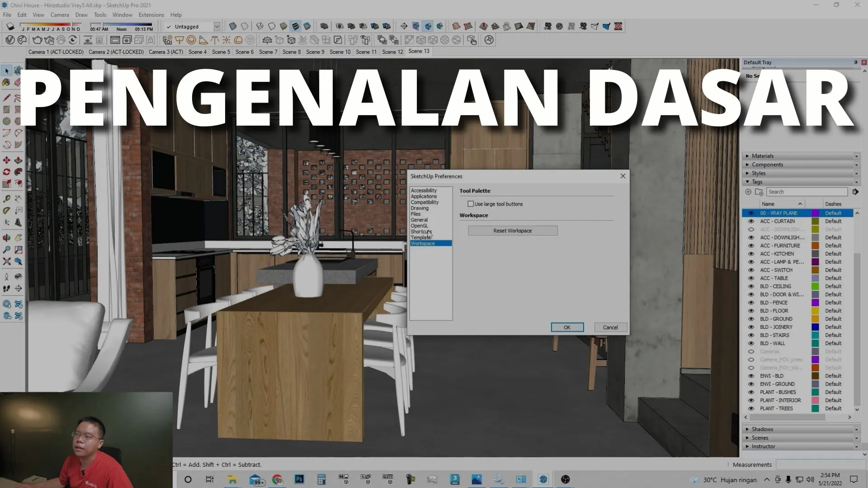Screen dimensions: 868x488
Task: Select Shaded With Textures style icon
Action: pyautogui.click(x=295, y=26)
